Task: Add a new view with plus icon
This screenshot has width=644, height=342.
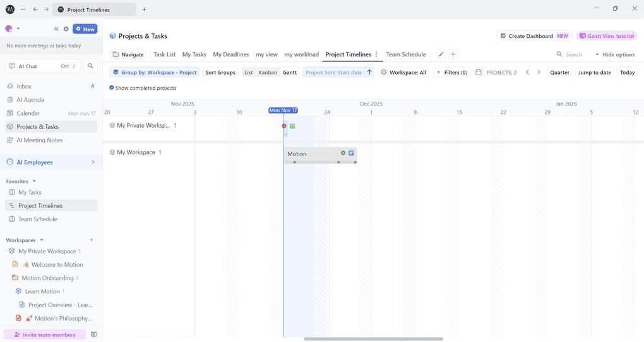Action: pos(453,54)
